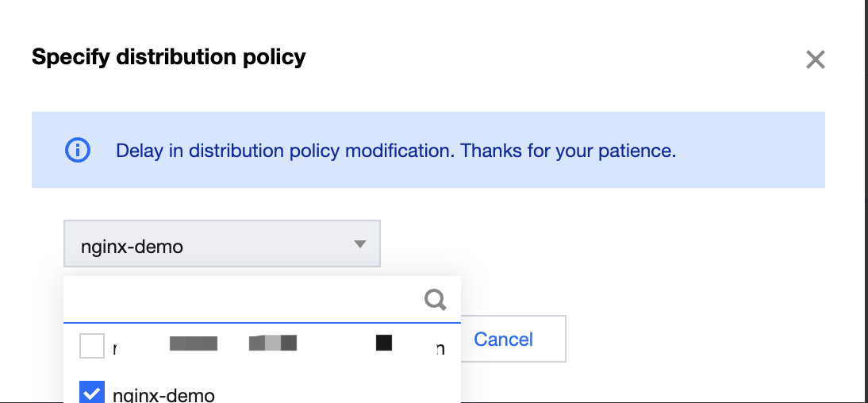Click the blue underline of search box
The width and height of the screenshot is (868, 403).
point(262,322)
